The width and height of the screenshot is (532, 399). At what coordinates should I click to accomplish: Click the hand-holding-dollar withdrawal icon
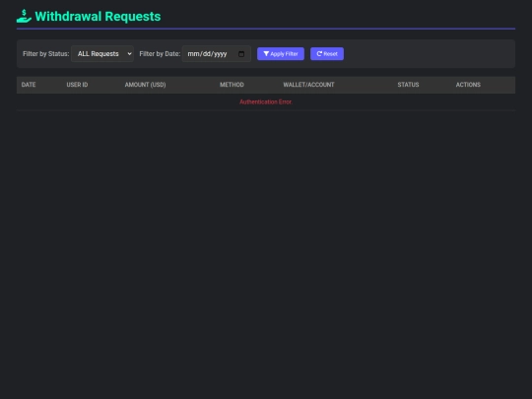coord(24,16)
